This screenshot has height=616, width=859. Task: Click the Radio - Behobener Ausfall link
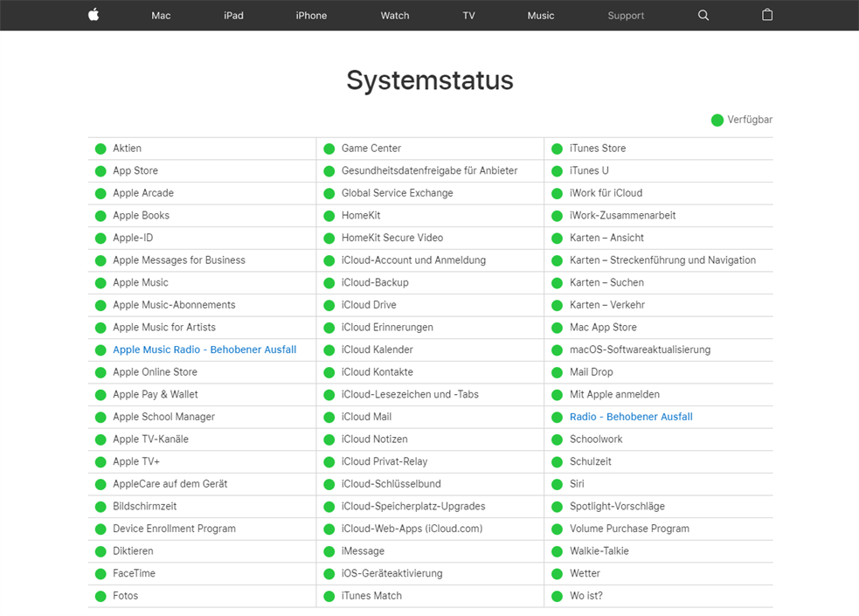click(x=631, y=417)
